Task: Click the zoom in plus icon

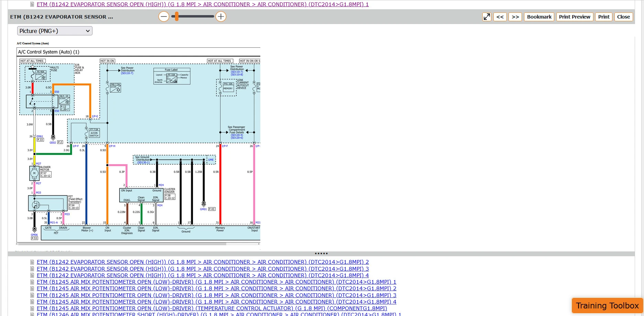Action: [x=221, y=16]
